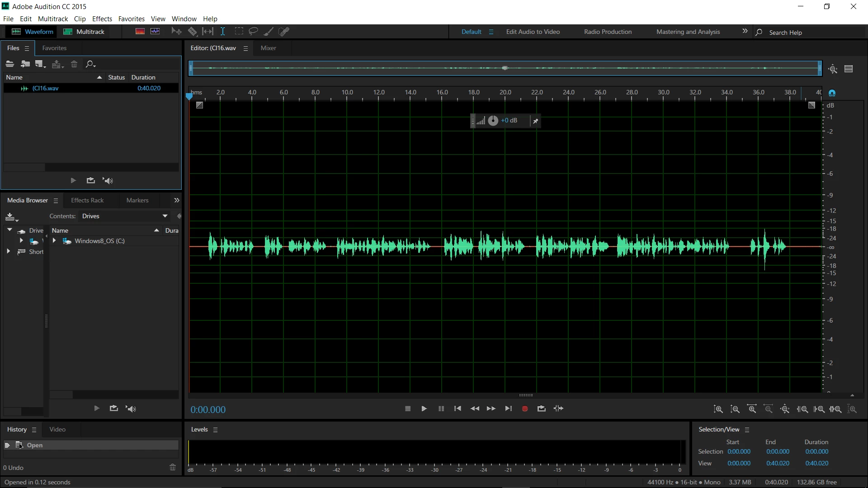Viewport: 868px width, 488px height.
Task: Select the Razor tool in toolbar
Action: 192,32
